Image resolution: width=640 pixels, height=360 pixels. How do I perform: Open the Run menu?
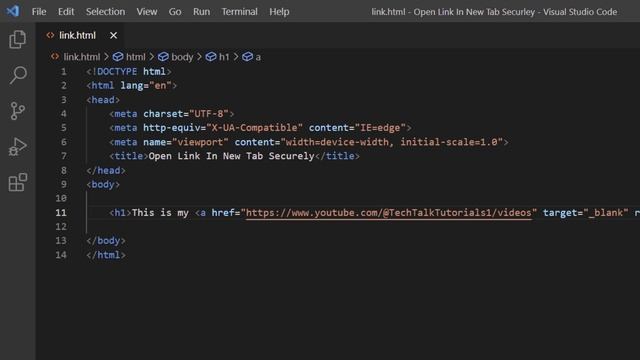click(x=202, y=11)
